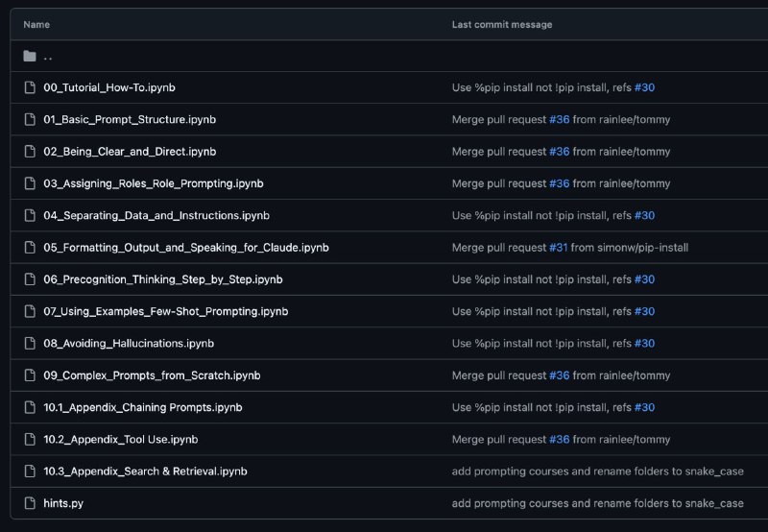768x532 pixels.
Task: Go up via the '..' parent link
Action: click(47, 57)
